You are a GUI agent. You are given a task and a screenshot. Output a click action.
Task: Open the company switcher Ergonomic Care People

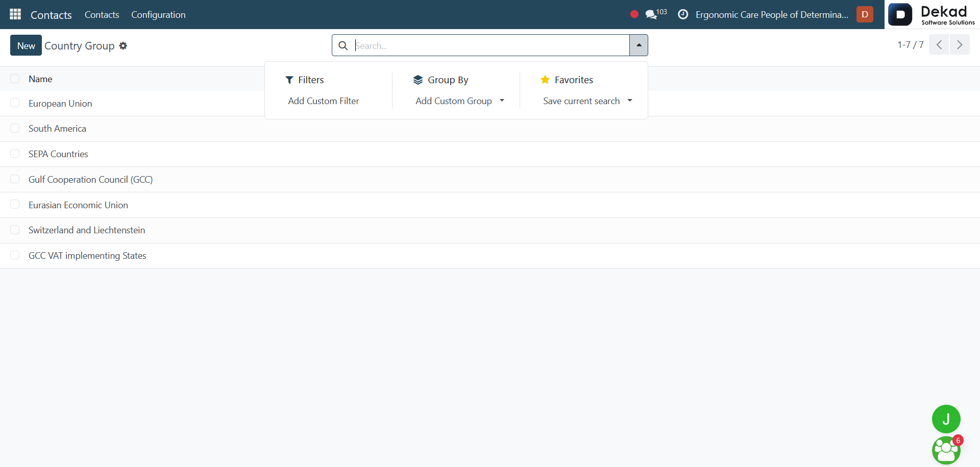pyautogui.click(x=772, y=14)
